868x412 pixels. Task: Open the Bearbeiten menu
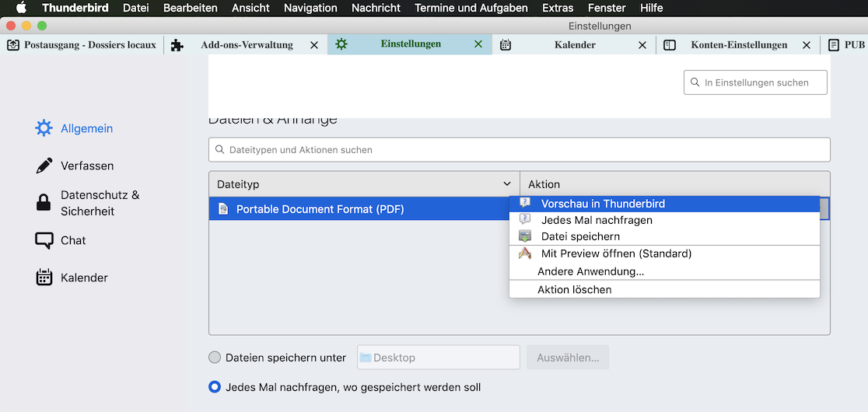point(191,8)
